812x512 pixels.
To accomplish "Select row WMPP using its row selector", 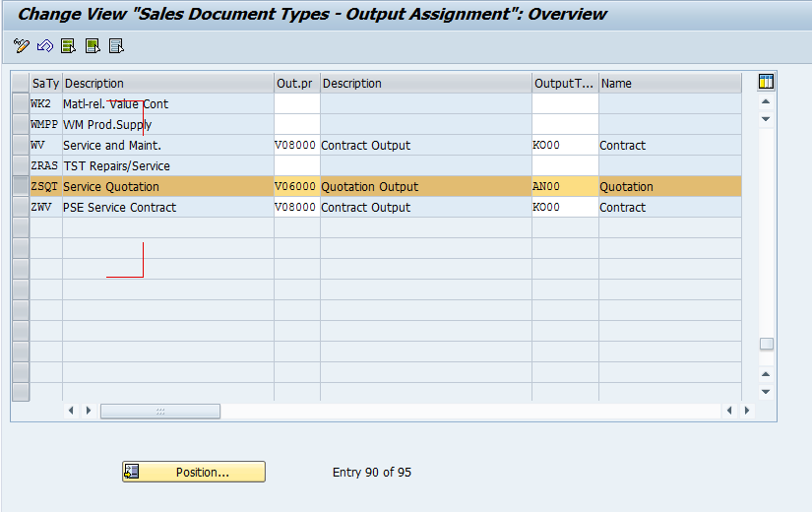I will click(x=21, y=124).
